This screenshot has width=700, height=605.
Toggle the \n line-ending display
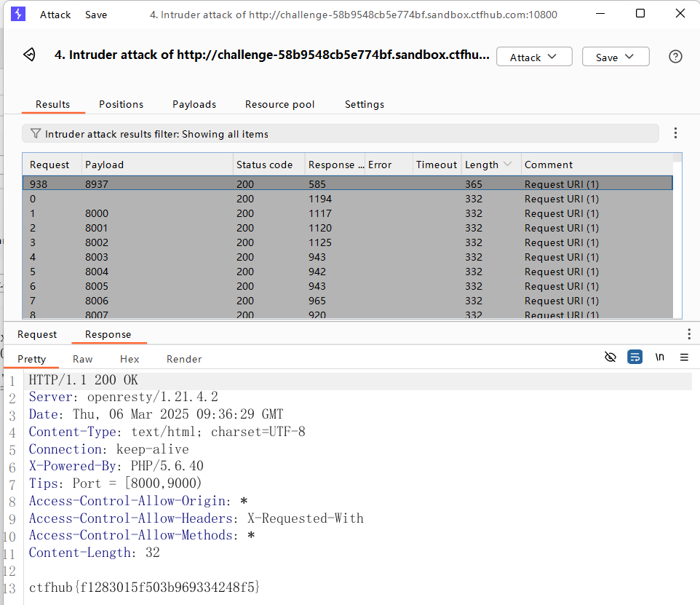point(659,357)
